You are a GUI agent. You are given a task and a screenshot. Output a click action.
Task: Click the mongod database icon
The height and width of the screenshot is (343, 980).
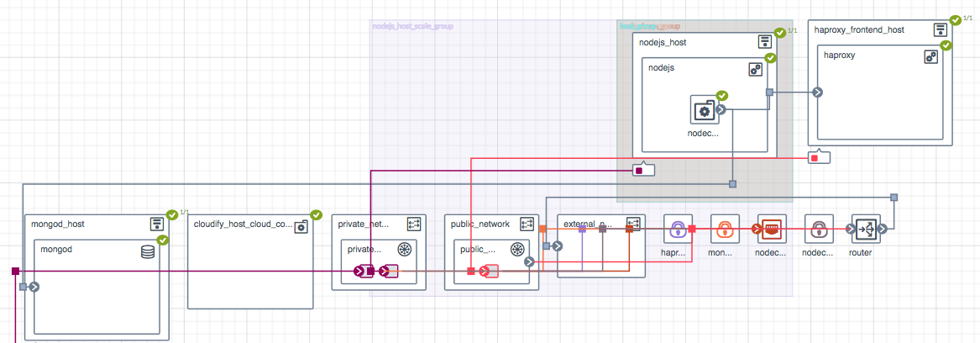[148, 251]
